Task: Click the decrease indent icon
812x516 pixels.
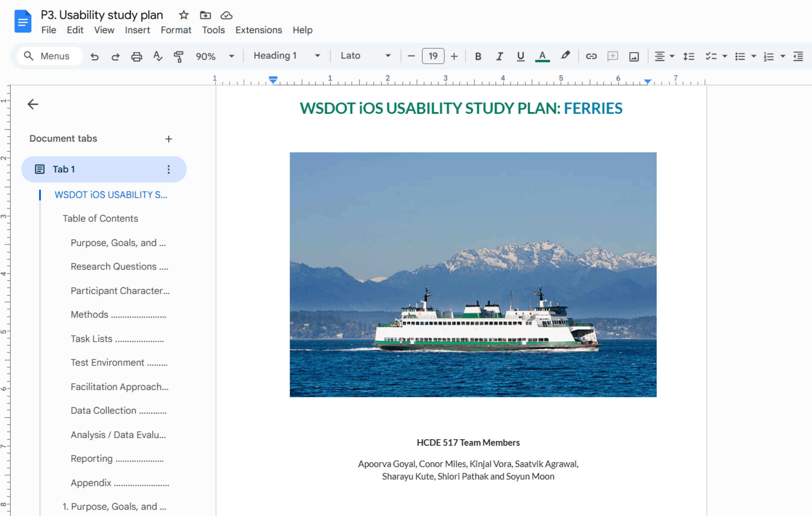Action: (x=798, y=56)
